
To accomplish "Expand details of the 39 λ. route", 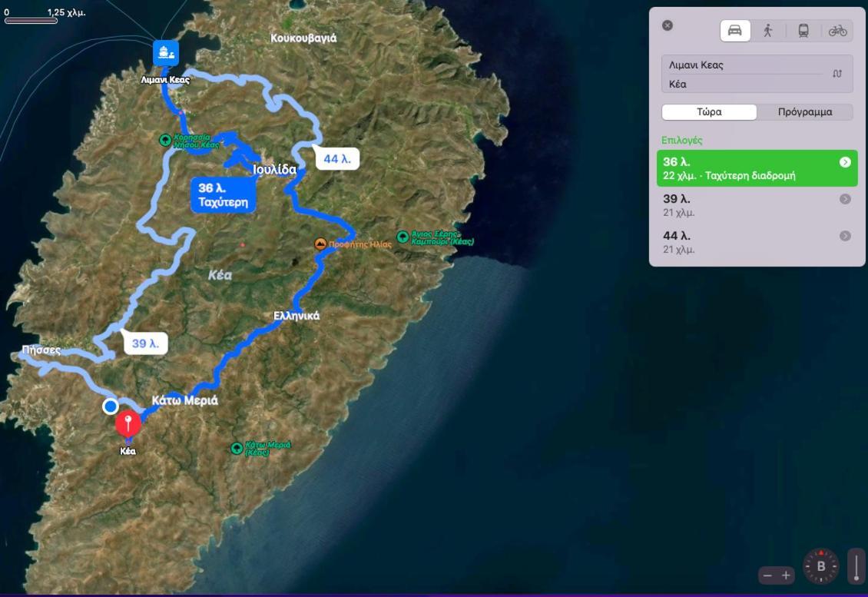I will coord(845,199).
